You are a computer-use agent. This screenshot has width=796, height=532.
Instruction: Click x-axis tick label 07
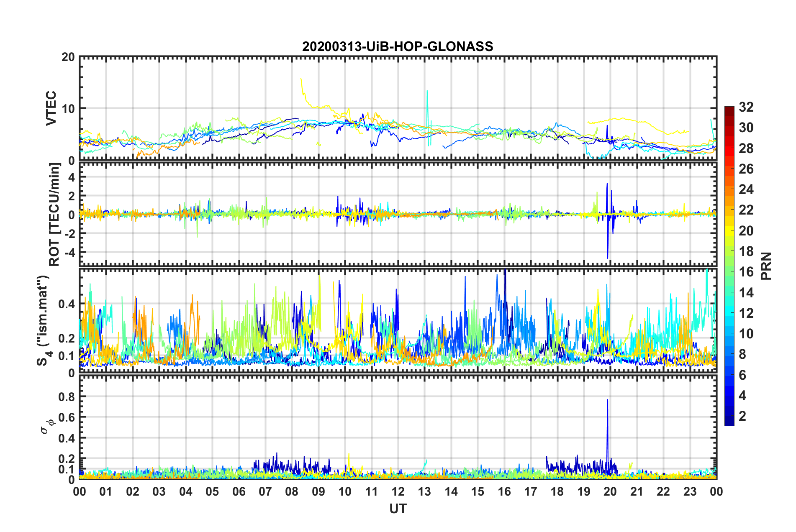tap(265, 491)
